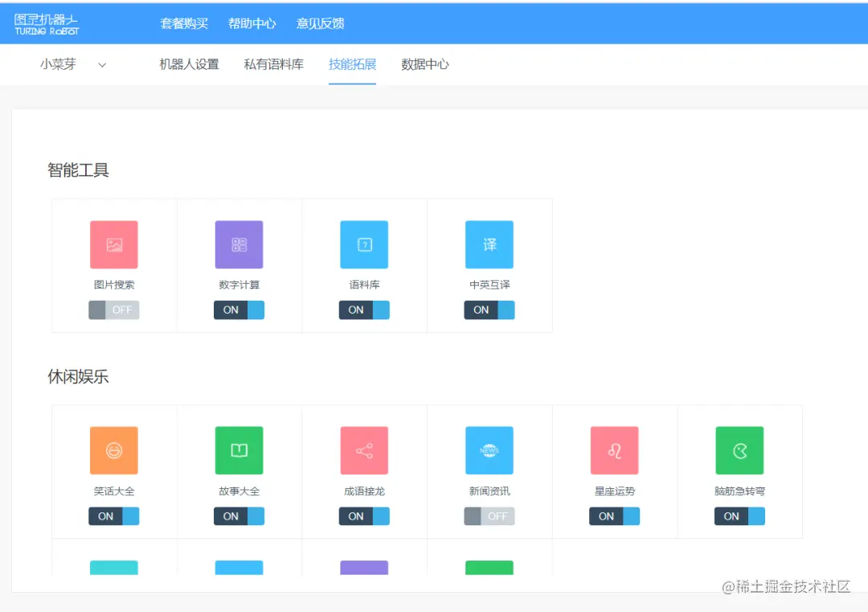
Task: Open the 新闻资讯 news icon
Action: click(x=489, y=450)
